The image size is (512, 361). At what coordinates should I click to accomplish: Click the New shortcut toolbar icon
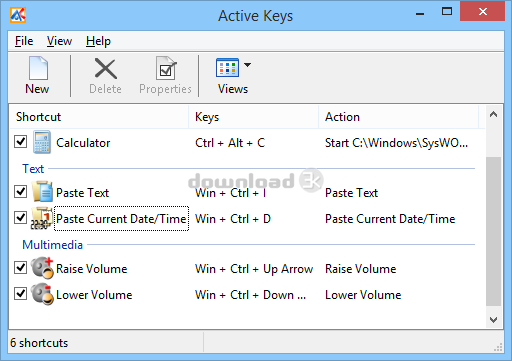pos(38,68)
